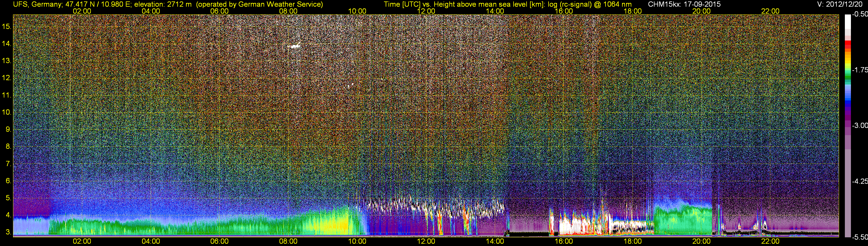The width and height of the screenshot is (868, 246).
Task: Click the "08:00" label on the top time axis
Action: point(288,11)
